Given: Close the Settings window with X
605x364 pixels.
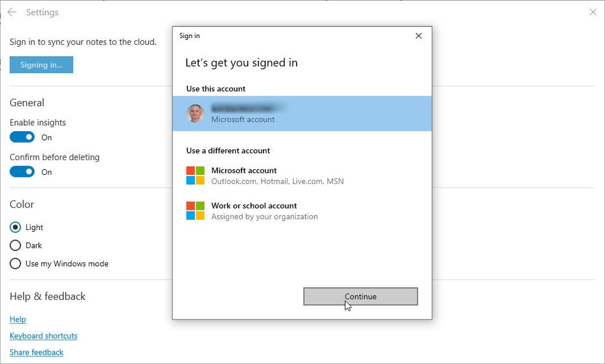Looking at the screenshot, I should click(593, 12).
